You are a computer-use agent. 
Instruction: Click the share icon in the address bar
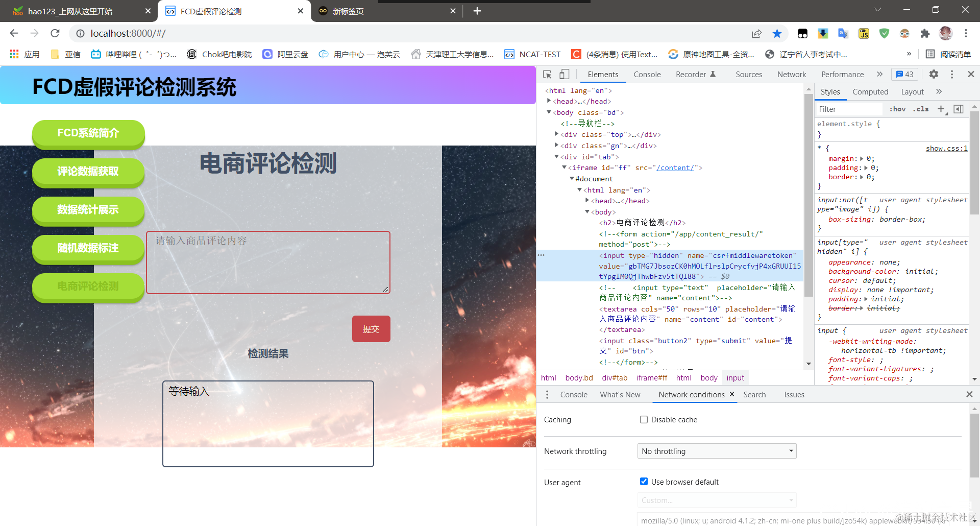click(x=756, y=33)
